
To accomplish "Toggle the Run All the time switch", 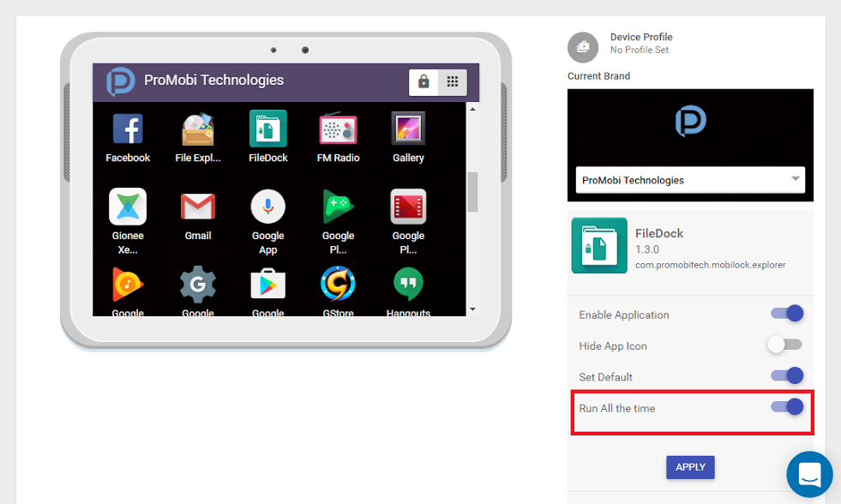I will pos(787,406).
